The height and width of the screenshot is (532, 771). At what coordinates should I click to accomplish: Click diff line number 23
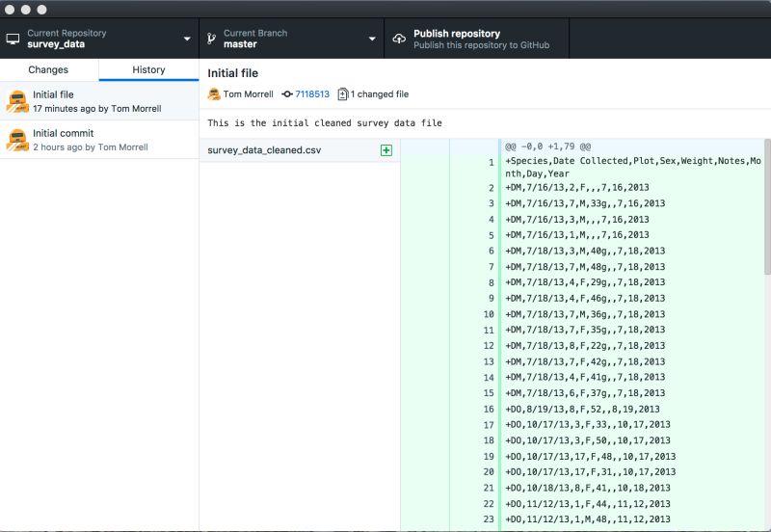click(489, 519)
